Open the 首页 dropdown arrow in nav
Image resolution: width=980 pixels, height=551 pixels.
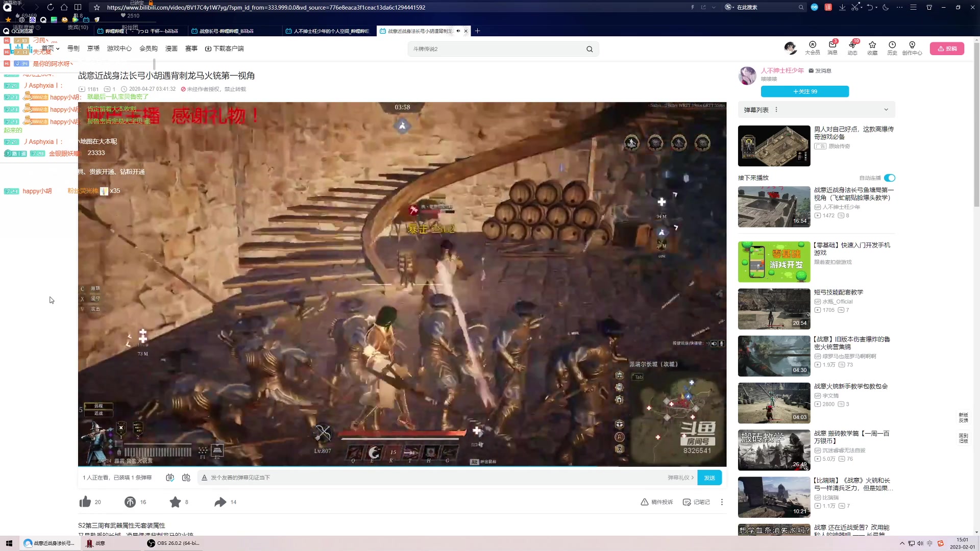[58, 49]
